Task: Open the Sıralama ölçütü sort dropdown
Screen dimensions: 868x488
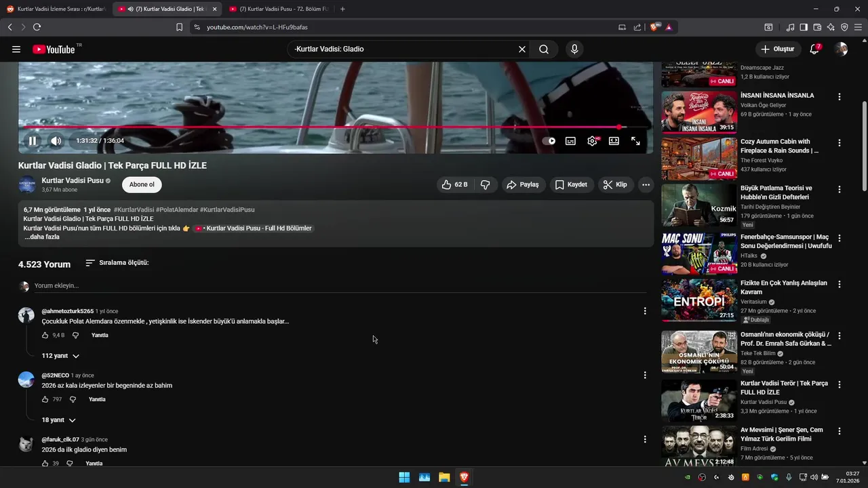Action: [117, 263]
